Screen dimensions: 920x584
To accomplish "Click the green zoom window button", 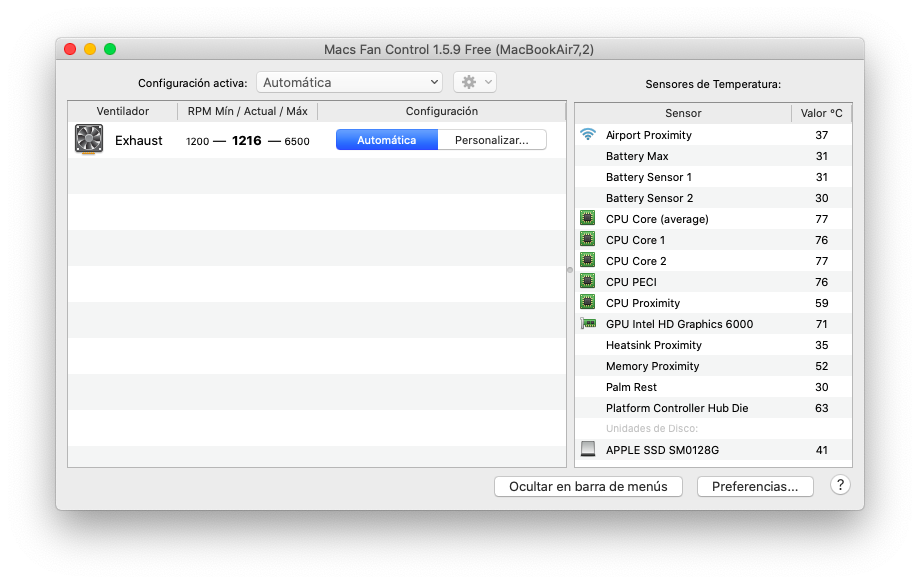I will 110,49.
